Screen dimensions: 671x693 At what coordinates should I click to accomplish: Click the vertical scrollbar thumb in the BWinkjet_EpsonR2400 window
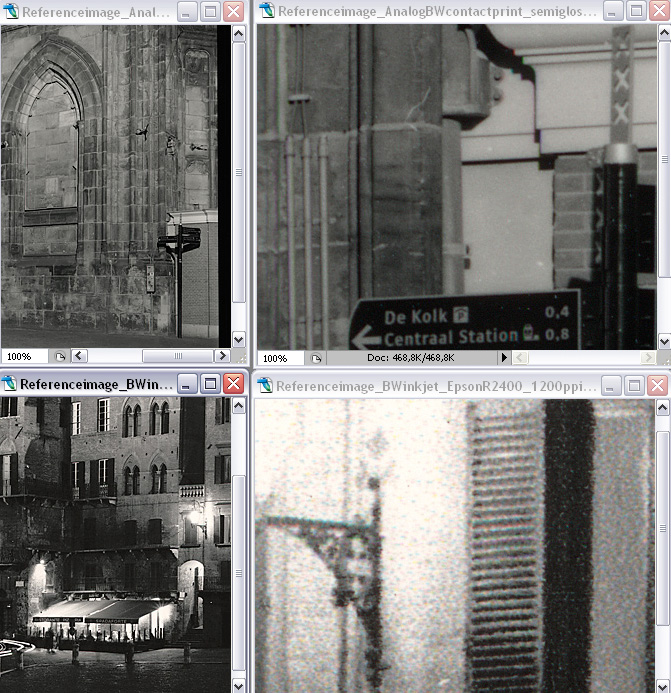662,528
